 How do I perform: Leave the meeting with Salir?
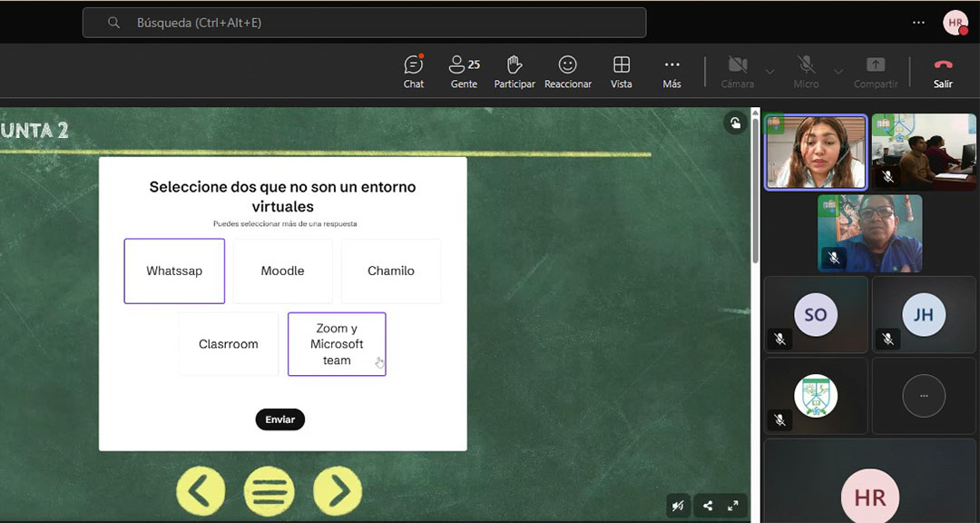click(943, 71)
